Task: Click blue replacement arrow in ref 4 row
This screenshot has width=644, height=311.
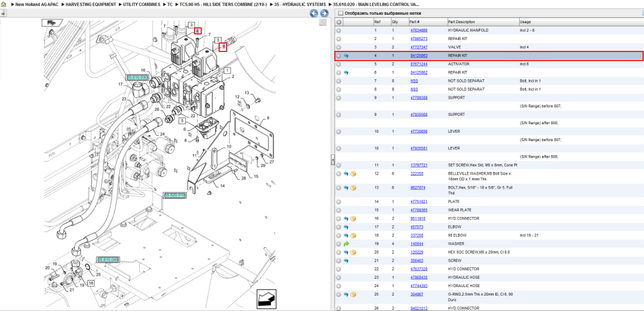Action: pos(346,56)
